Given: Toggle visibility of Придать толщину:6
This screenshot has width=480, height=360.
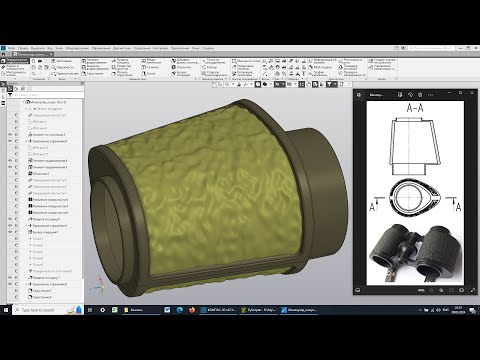Looking at the screenshot, I should coord(10,219).
